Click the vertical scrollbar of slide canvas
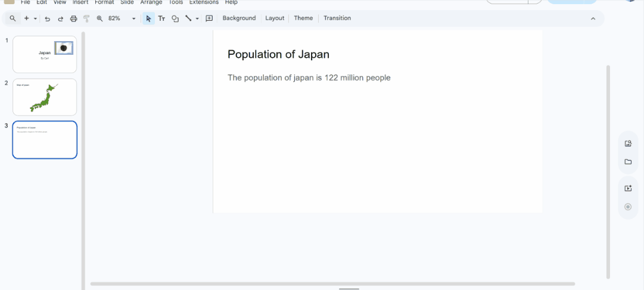Viewport: 644px width, 290px height. point(608,171)
